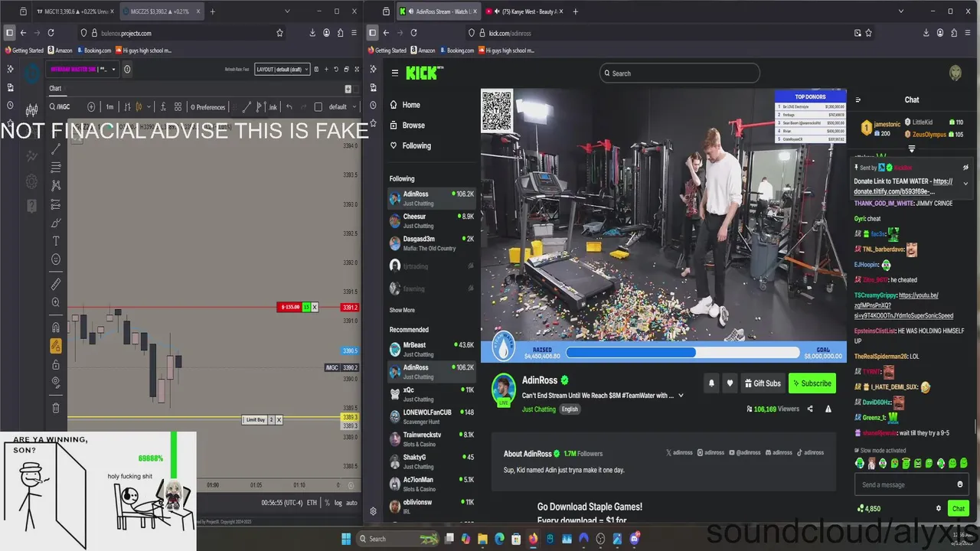The width and height of the screenshot is (980, 551).
Task: Cancel the Limit Buy order X
Action: [279, 419]
